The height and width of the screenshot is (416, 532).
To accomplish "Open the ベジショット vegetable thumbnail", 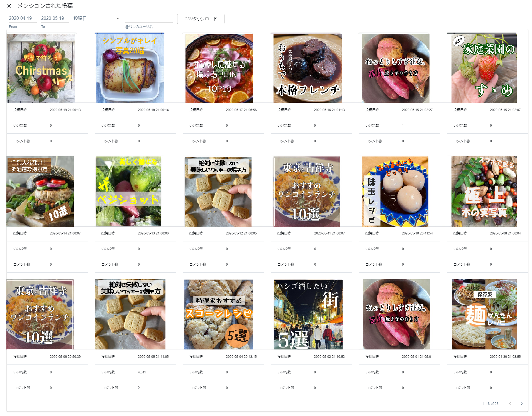I will tap(128, 191).
